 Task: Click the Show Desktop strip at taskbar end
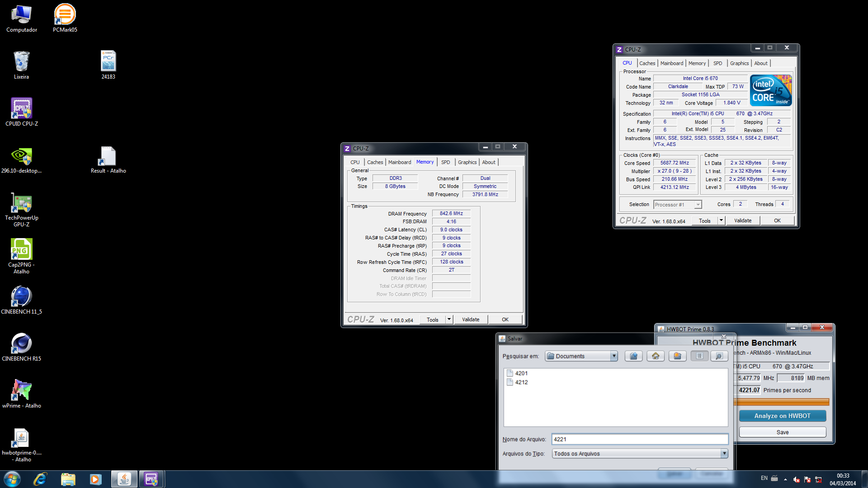[x=864, y=479]
